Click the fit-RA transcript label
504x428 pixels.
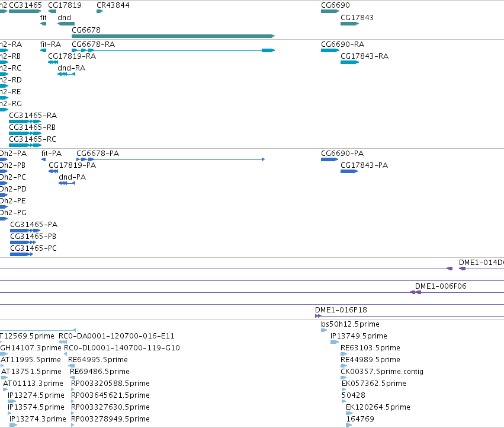coord(50,44)
